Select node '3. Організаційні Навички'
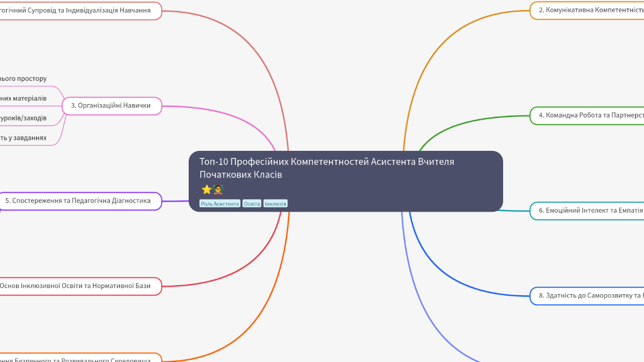This screenshot has height=362, width=644. [111, 106]
